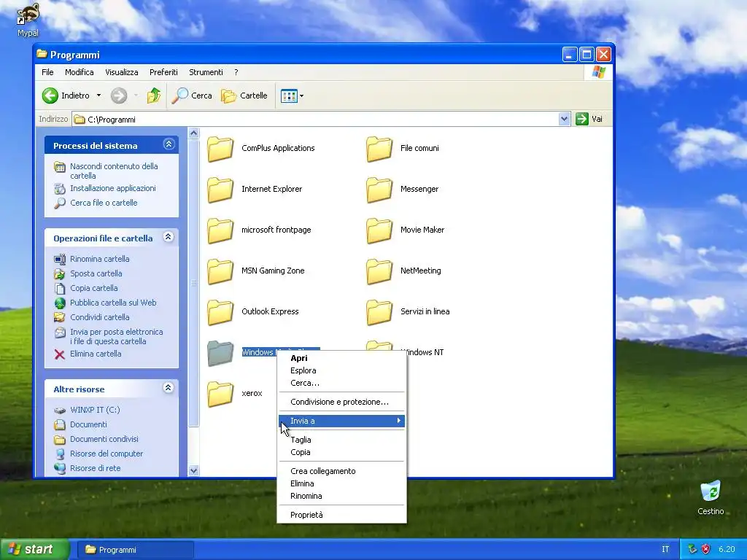Collapse the Altre risorse panel
Image resolution: width=747 pixels, height=560 pixels.
(169, 388)
